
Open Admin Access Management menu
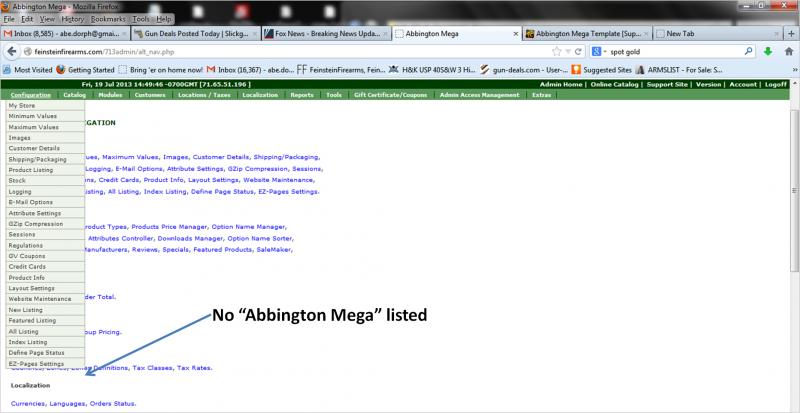[479, 95]
